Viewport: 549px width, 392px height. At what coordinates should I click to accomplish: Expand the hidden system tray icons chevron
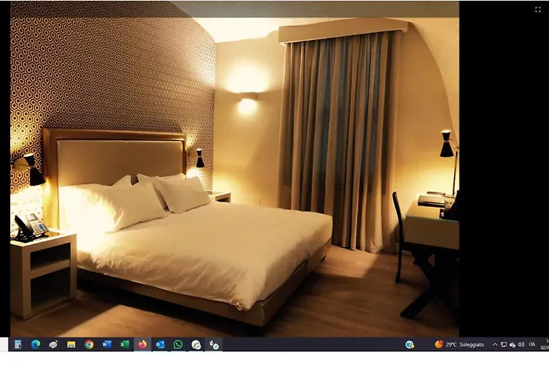point(495,345)
